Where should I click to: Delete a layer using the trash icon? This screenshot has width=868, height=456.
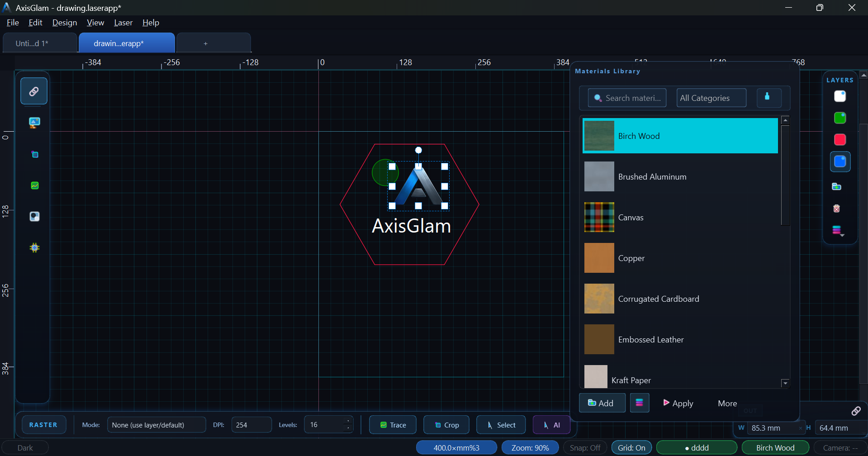point(836,209)
